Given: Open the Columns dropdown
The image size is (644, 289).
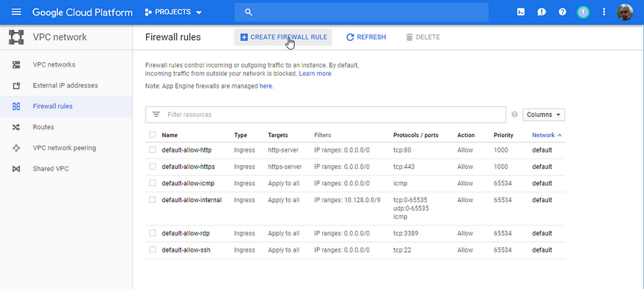Looking at the screenshot, I should 544,115.
